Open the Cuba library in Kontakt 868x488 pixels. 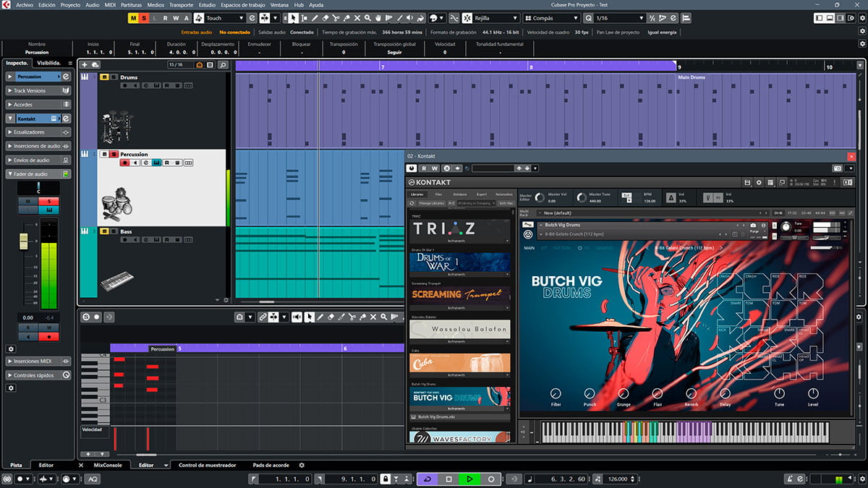pos(460,363)
